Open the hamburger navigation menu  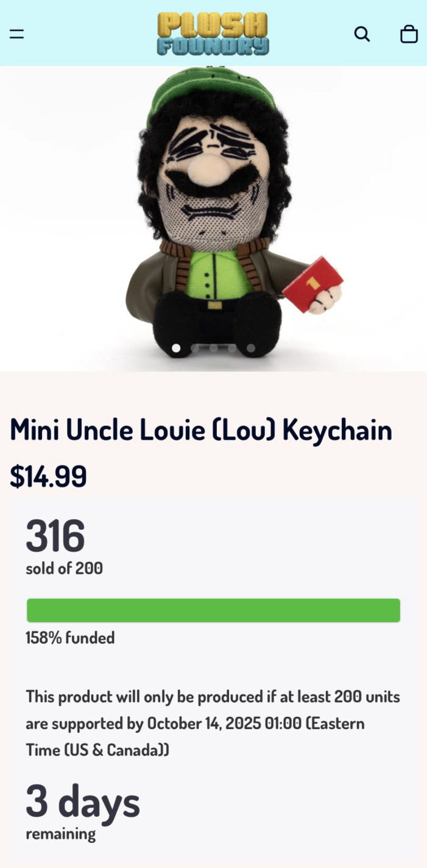(x=16, y=34)
